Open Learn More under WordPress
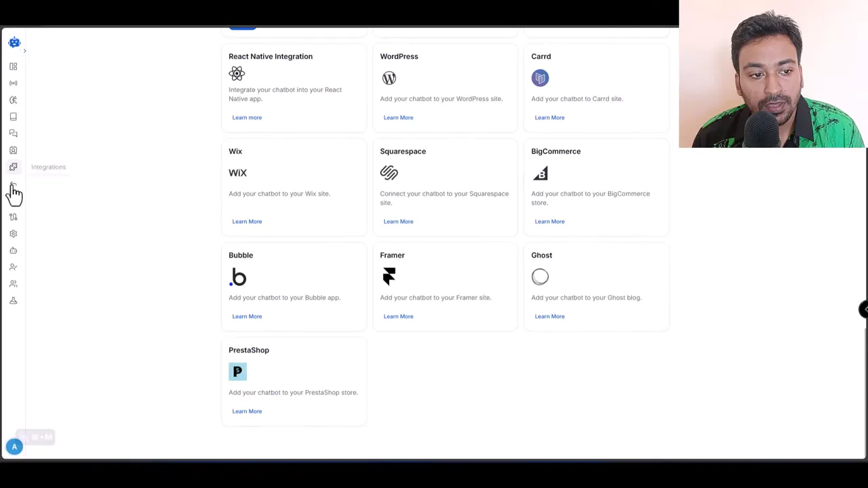This screenshot has height=488, width=868. 398,117
